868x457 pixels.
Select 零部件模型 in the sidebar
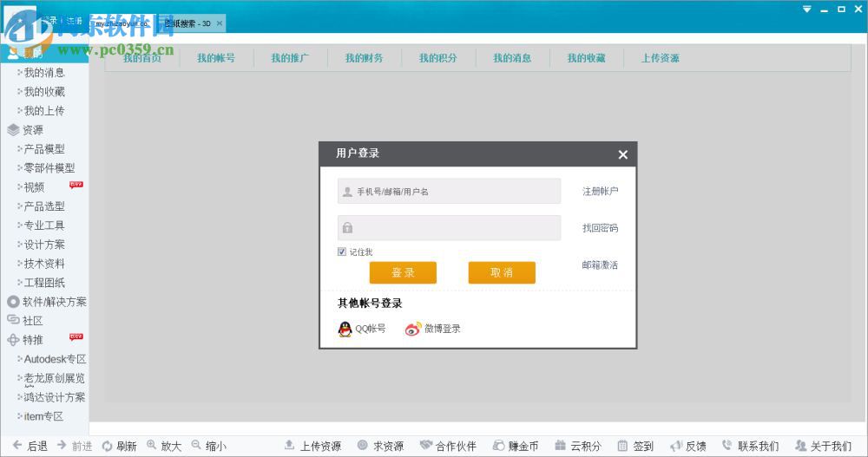click(49, 167)
